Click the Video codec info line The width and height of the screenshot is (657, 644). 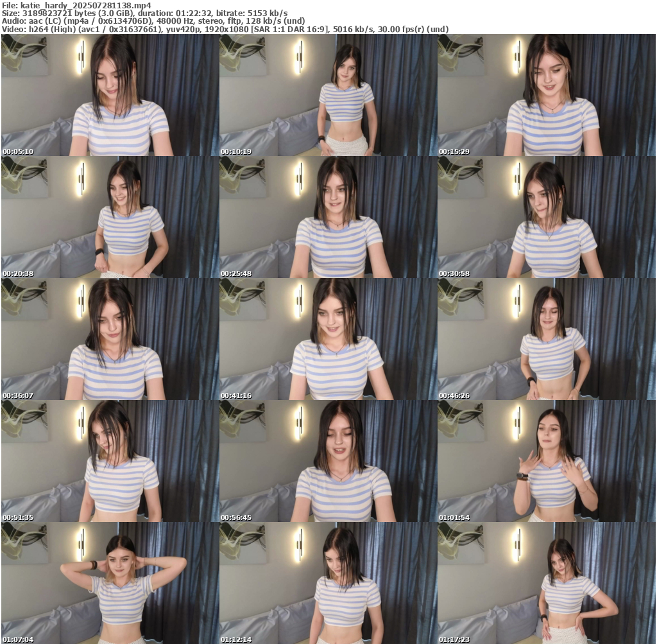225,29
